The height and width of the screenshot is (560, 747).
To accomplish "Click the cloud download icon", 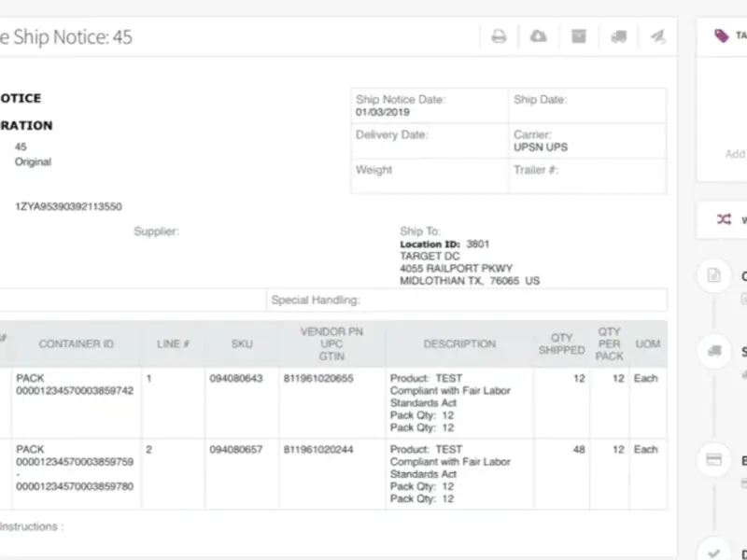I will click(x=539, y=37).
